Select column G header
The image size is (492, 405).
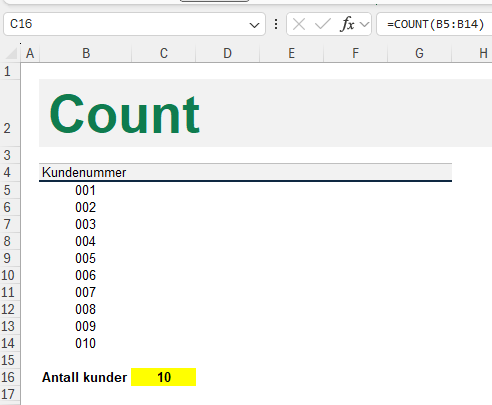(x=419, y=53)
